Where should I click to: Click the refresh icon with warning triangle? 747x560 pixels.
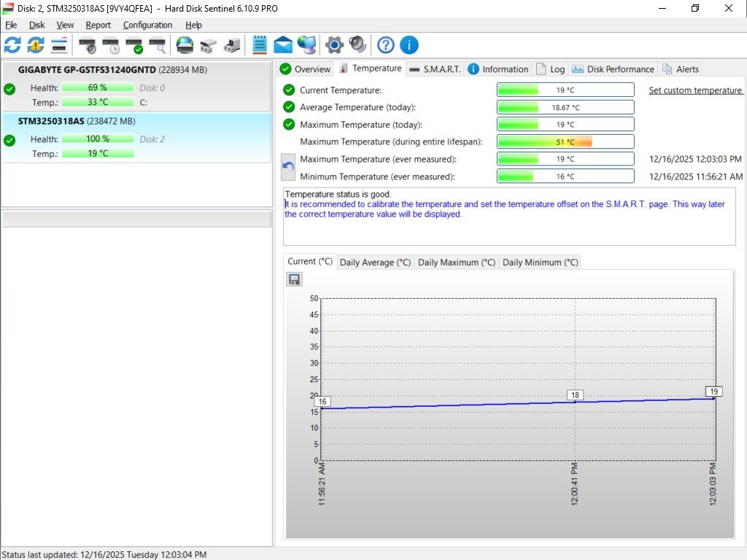tap(36, 45)
